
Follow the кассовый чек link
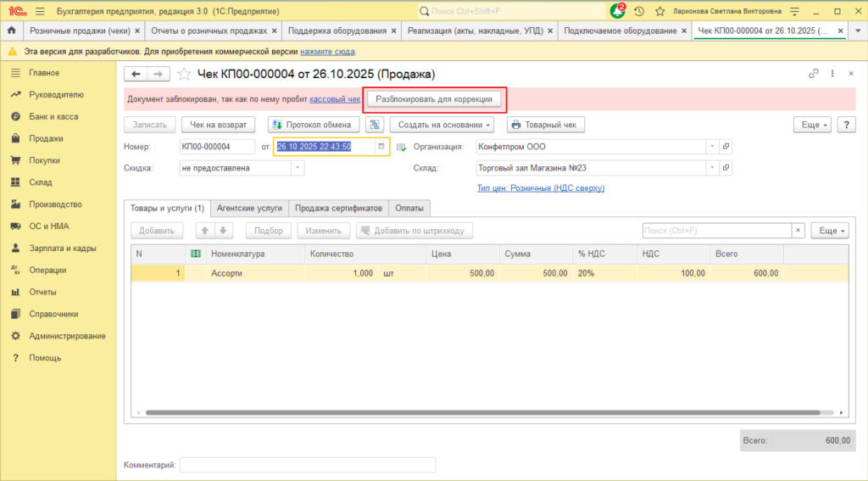click(335, 99)
